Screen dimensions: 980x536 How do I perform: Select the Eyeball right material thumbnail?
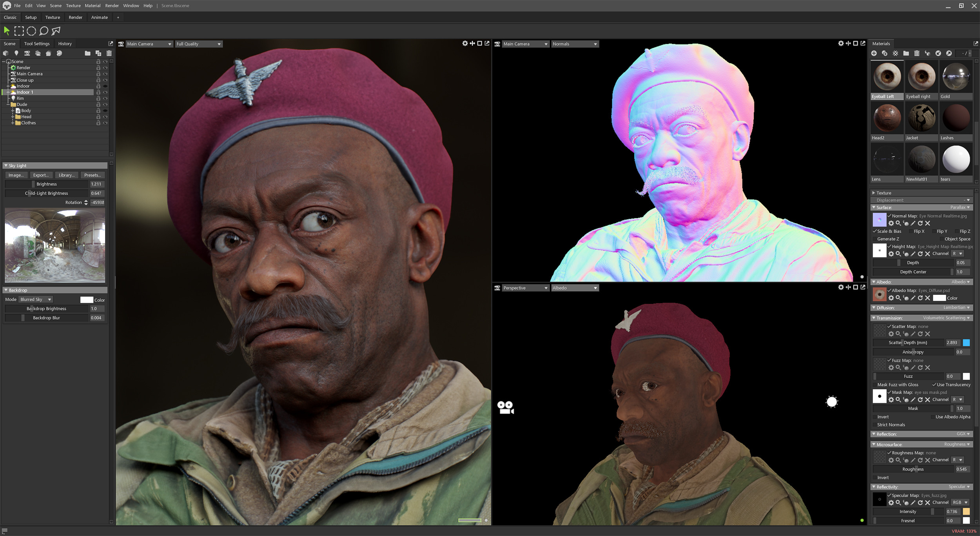pyautogui.click(x=921, y=77)
